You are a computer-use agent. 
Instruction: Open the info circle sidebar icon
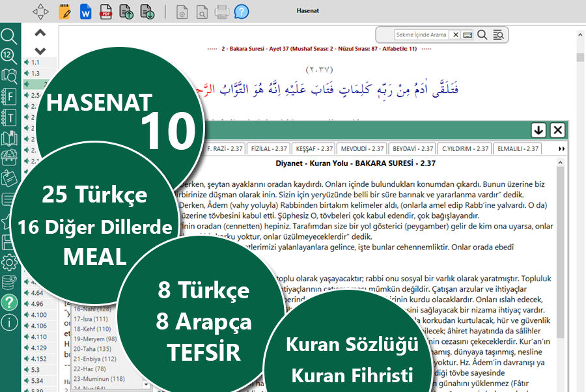[x=9, y=322]
